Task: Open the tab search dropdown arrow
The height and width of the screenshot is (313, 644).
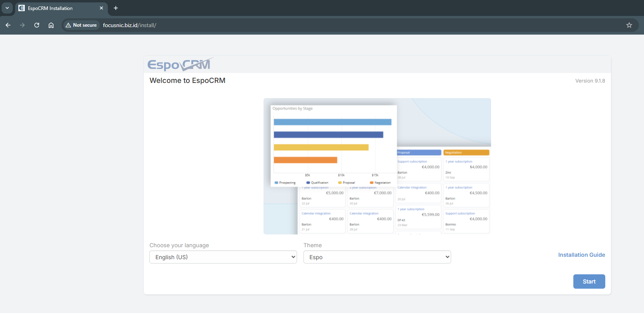Action: (7, 8)
